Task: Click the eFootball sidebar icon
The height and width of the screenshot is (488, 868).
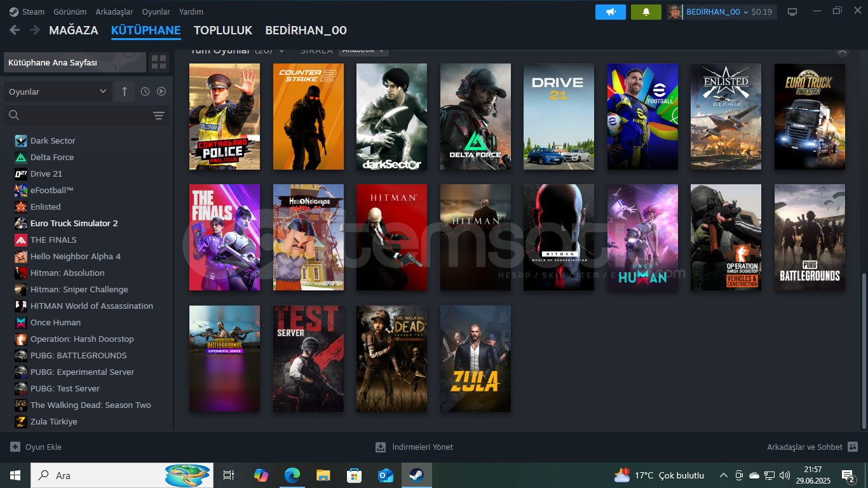Action: [21, 190]
